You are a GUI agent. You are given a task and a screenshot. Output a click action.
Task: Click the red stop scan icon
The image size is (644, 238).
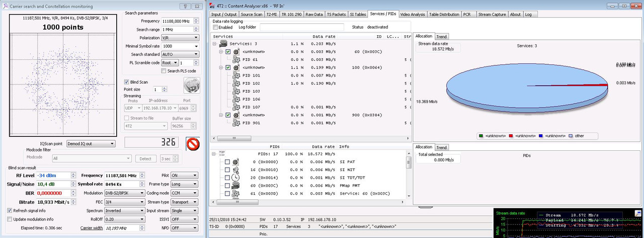tap(193, 144)
